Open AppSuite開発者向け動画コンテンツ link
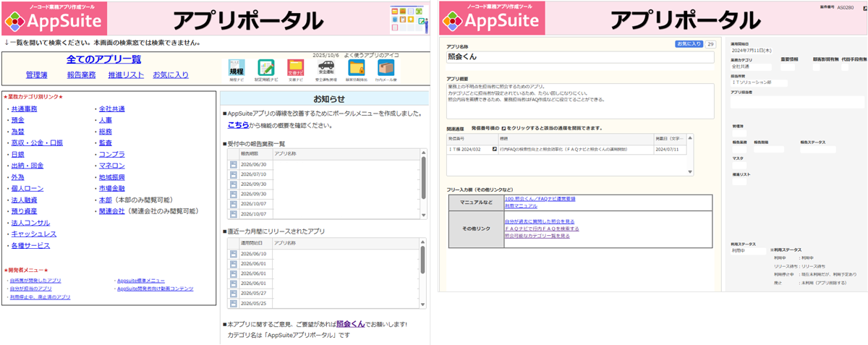 pos(155,288)
